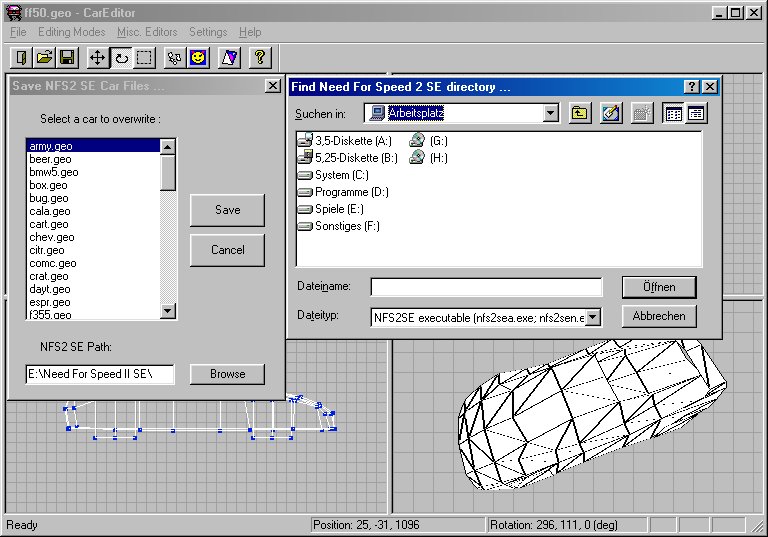Switch to list view in Find dialog
768x537 pixels.
[x=673, y=114]
